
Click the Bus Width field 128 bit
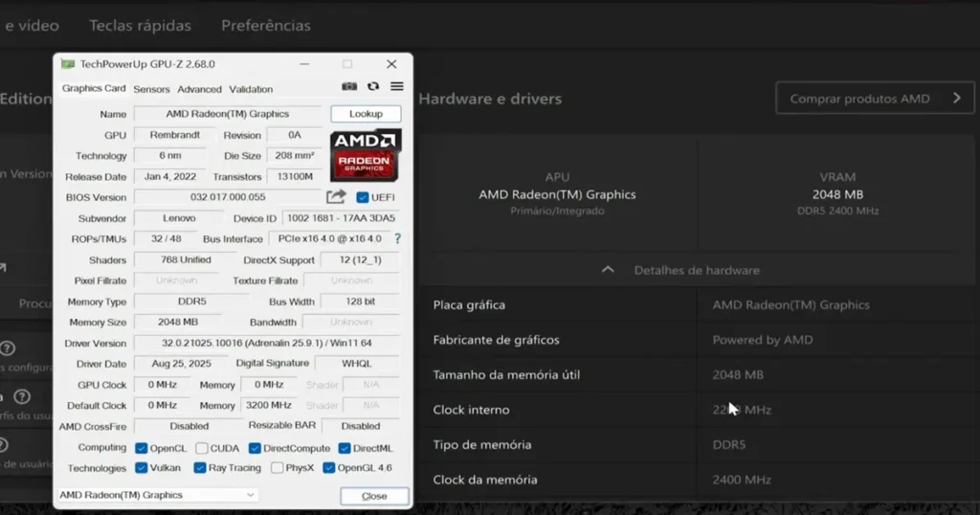click(x=360, y=302)
